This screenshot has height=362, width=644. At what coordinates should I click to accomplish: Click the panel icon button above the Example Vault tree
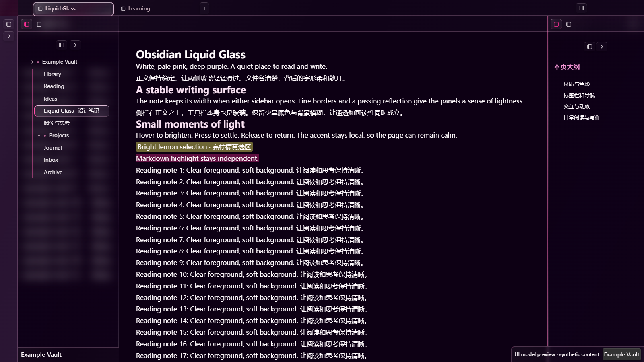tap(62, 45)
